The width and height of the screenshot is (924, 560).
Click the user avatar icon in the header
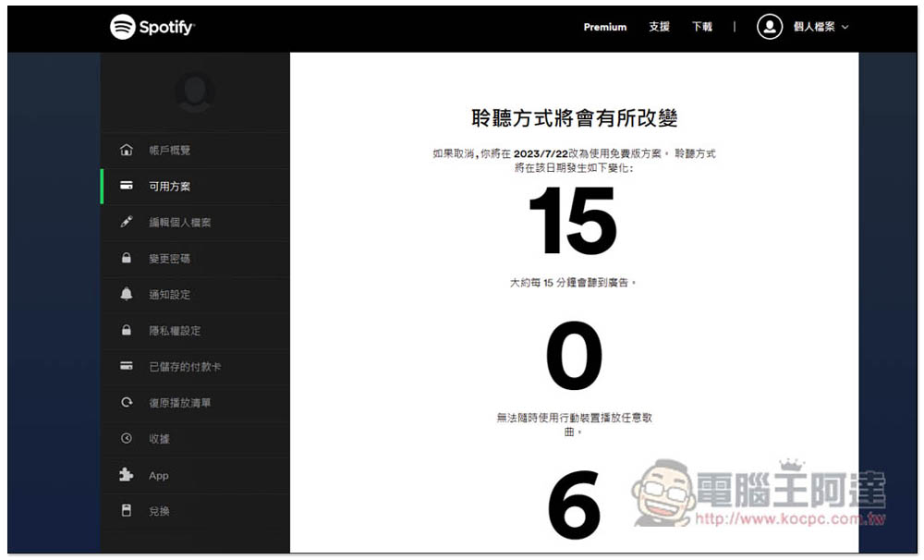coord(769,27)
